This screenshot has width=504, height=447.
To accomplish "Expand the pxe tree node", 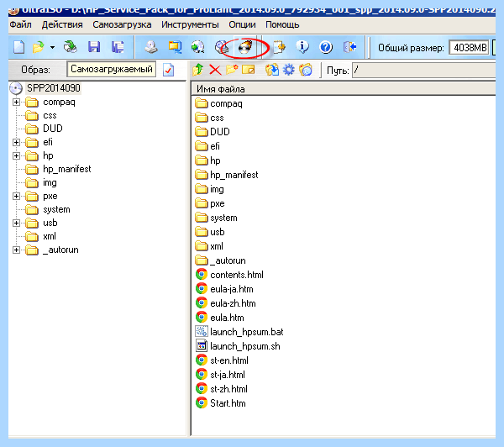I will click(16, 196).
